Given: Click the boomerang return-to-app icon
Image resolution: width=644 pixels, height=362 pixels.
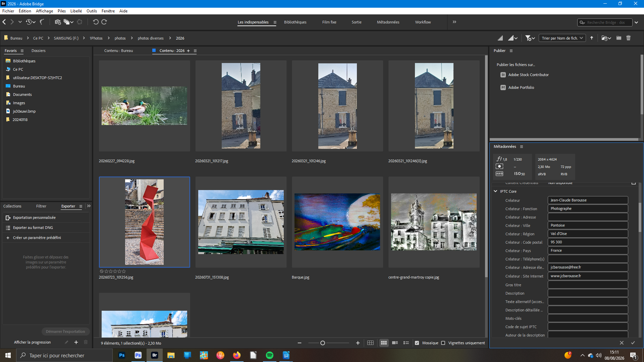Looking at the screenshot, I should (42, 22).
